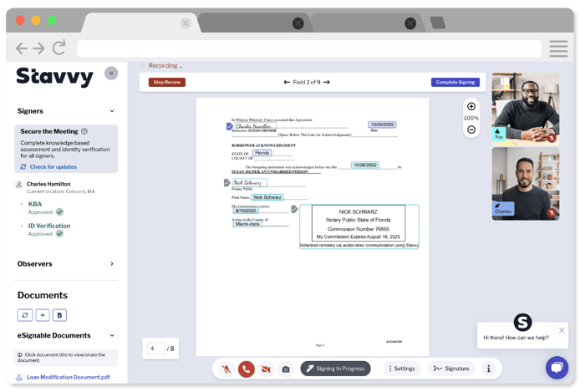585x392 pixels.
Task: Click Stop Review button
Action: point(167,82)
